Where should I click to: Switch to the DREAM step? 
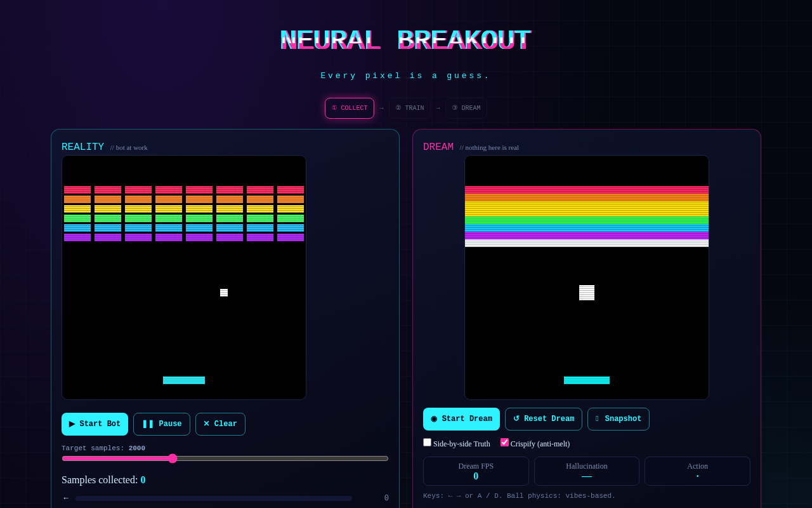pos(466,108)
